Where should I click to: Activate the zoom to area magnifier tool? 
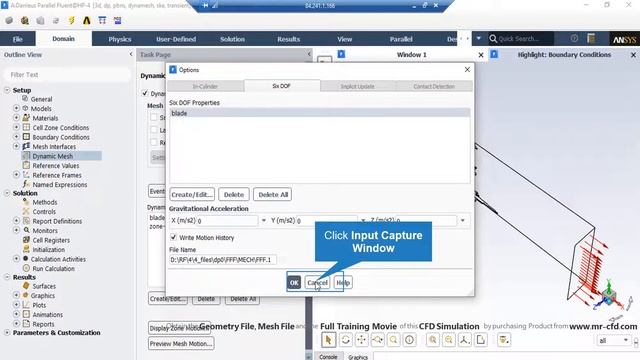[x=393, y=340]
